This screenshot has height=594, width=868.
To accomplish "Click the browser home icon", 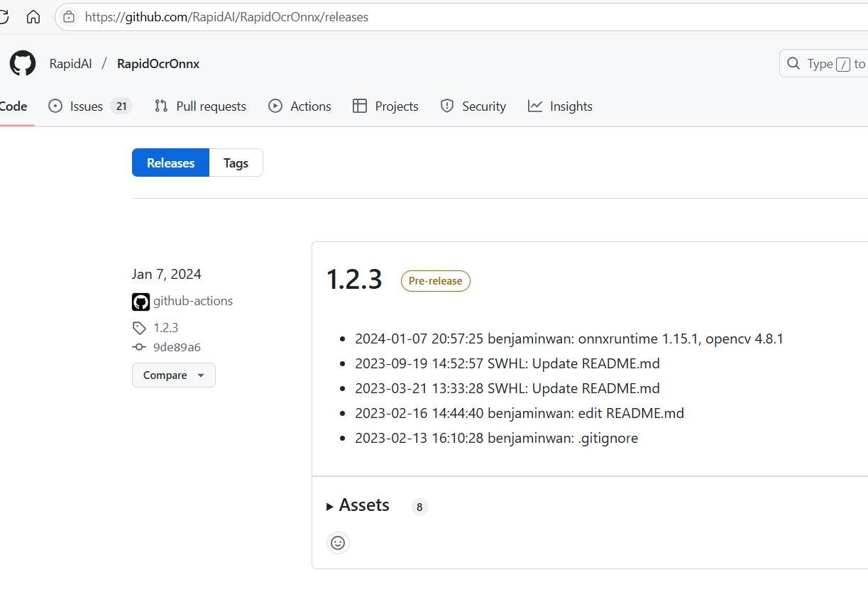I will pyautogui.click(x=33, y=16).
